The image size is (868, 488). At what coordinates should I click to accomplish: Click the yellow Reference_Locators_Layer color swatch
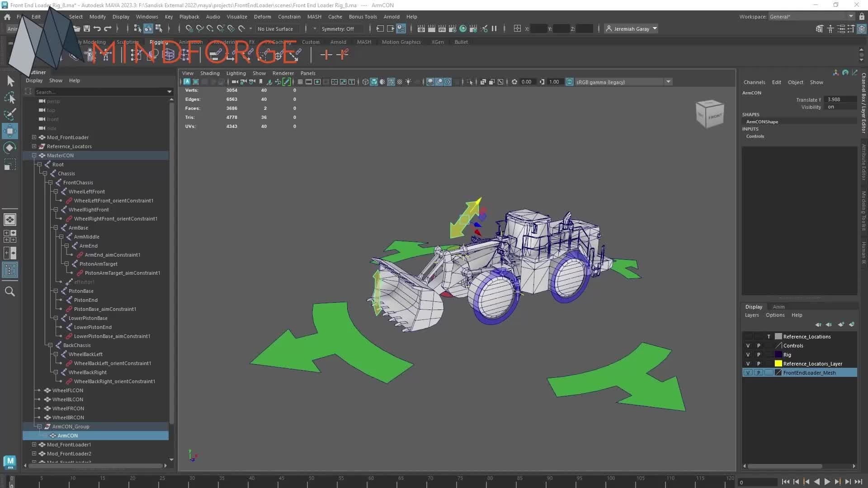[x=778, y=363]
